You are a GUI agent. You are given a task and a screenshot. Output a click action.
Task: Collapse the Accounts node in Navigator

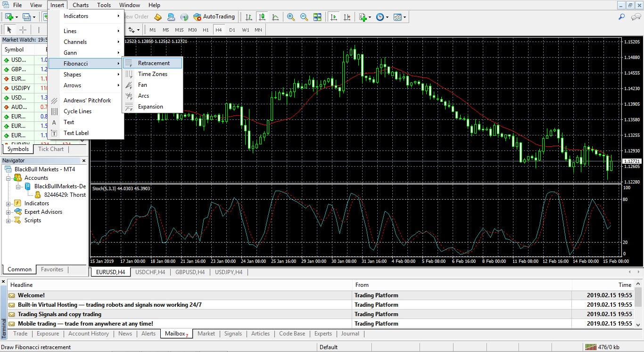tap(8, 178)
